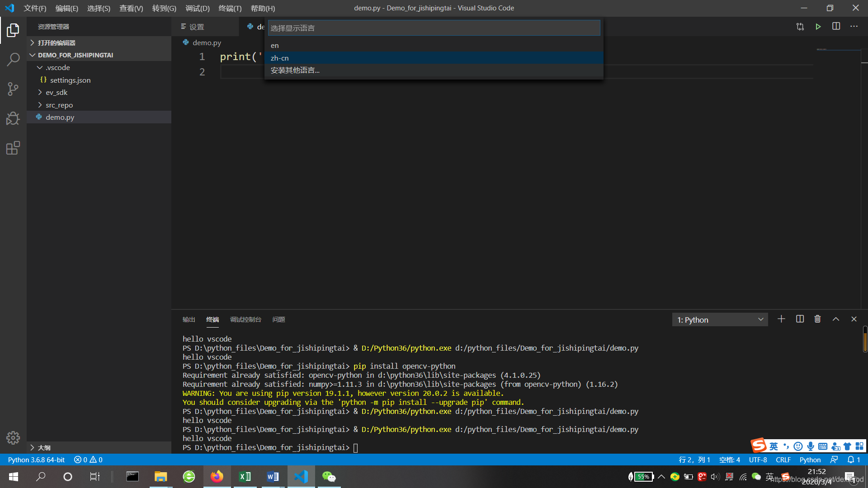The height and width of the screenshot is (488, 868).
Task: Expand the 大纲 outline section
Action: (44, 447)
